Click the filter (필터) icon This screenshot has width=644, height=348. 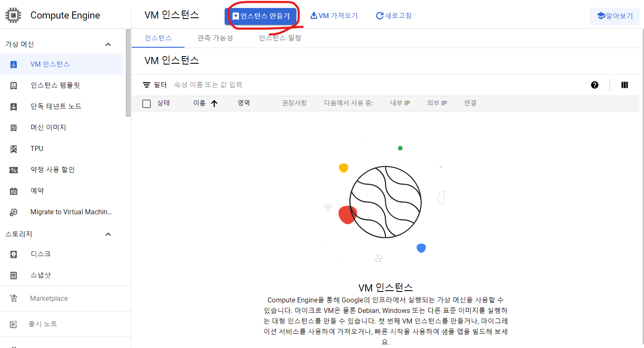147,85
